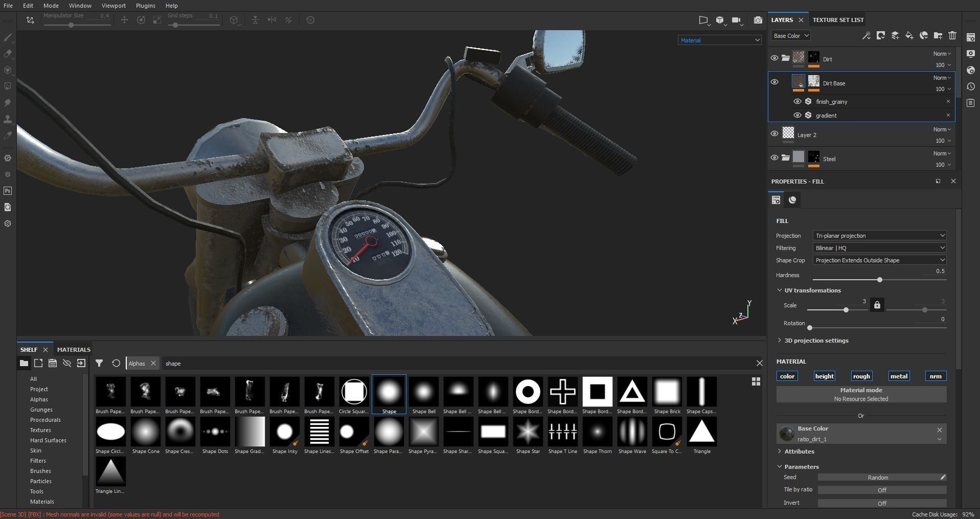The height and width of the screenshot is (519, 980).
Task: Save shelf resources disk icon
Action: point(52,363)
